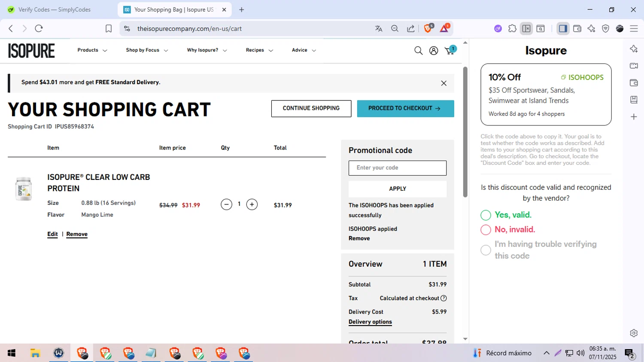This screenshot has height=362, width=644.
Task: Decrease item quantity with minus button
Action: pyautogui.click(x=226, y=204)
